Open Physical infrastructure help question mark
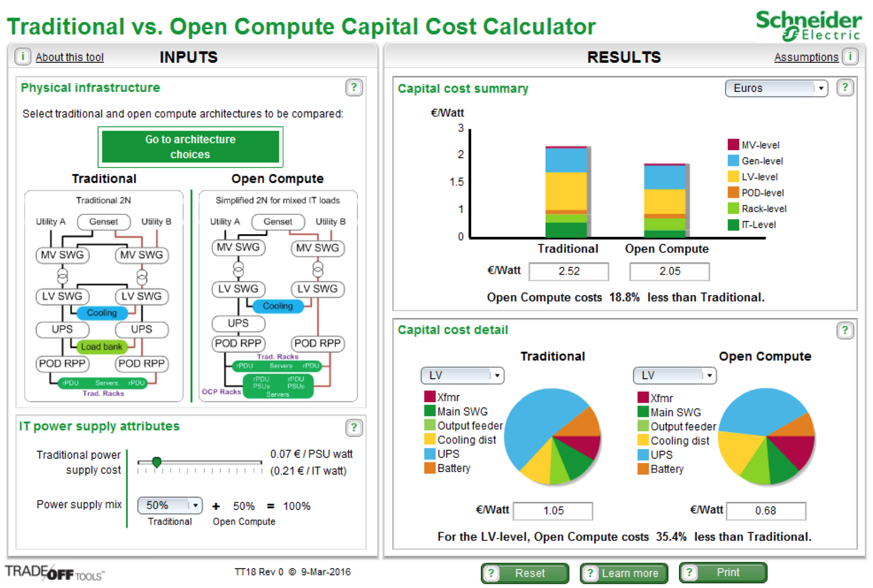Screen dimensions: 873x588 [x=354, y=88]
